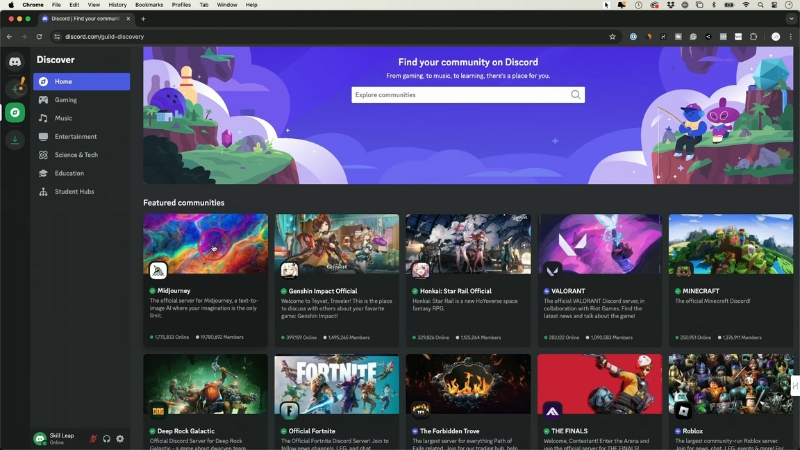Open the Midjourney community card

[x=205, y=280]
